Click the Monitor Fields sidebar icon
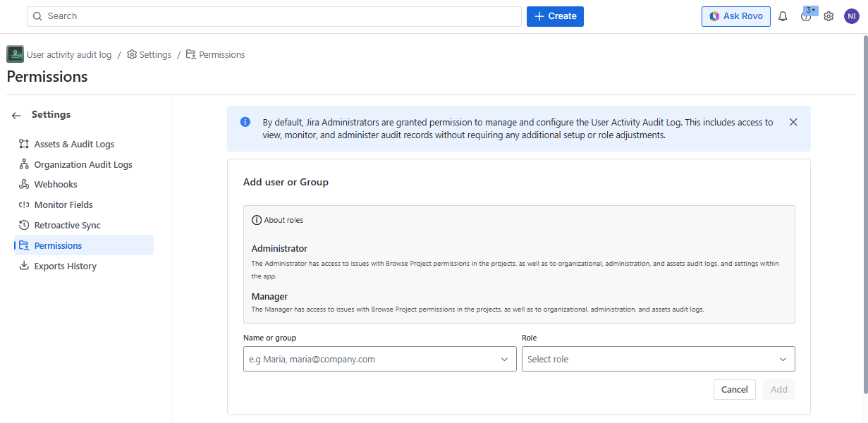The height and width of the screenshot is (423, 868). [x=24, y=204]
